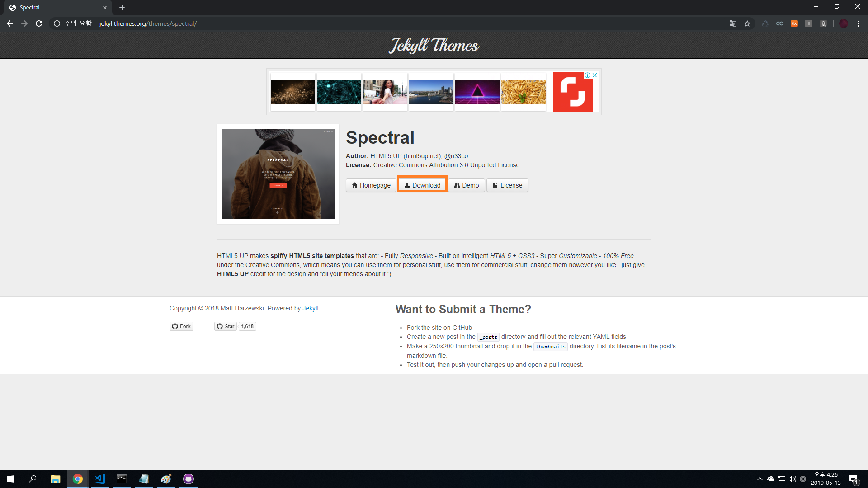Click the taskbar search icon

pyautogui.click(x=33, y=479)
